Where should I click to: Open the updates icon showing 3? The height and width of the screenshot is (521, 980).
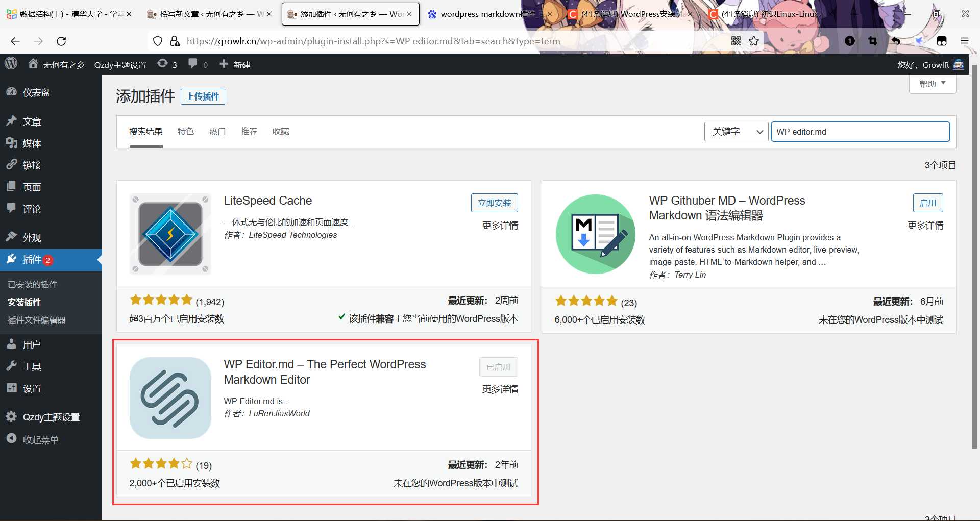[167, 64]
